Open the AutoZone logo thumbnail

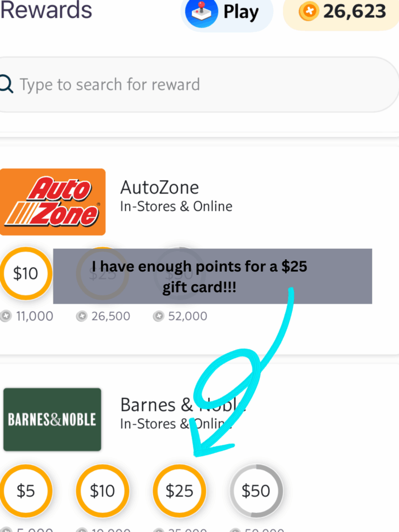click(52, 202)
